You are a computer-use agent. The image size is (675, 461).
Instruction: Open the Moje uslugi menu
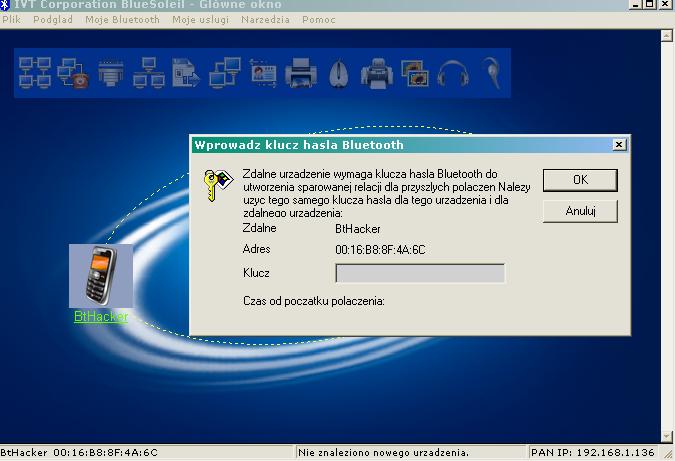click(x=200, y=19)
